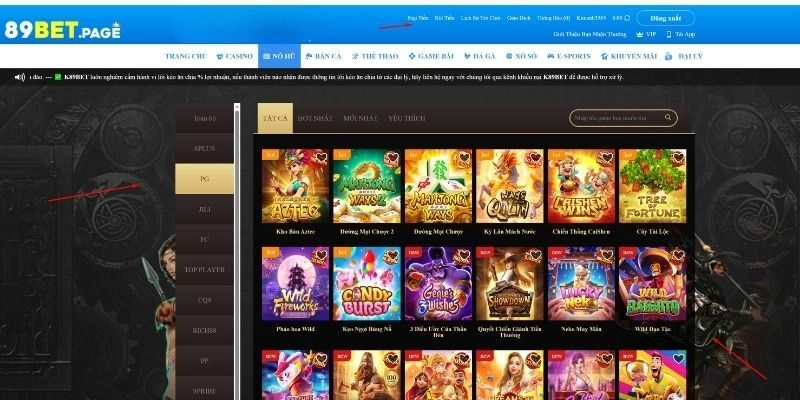Favorite the Mahjong Ways 2 game
The width and height of the screenshot is (800, 400).
[392, 158]
